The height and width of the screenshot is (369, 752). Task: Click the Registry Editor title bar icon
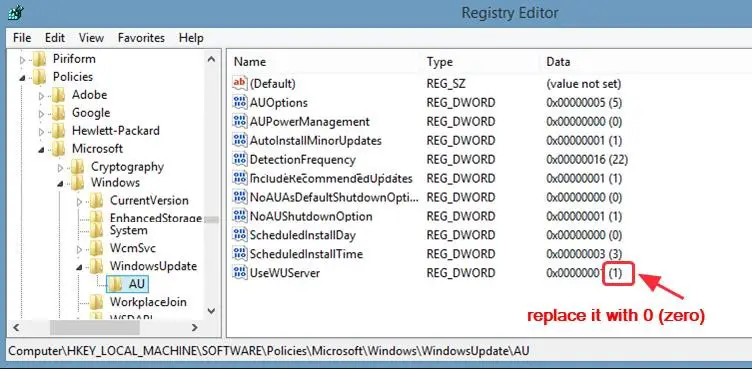pyautogui.click(x=16, y=12)
